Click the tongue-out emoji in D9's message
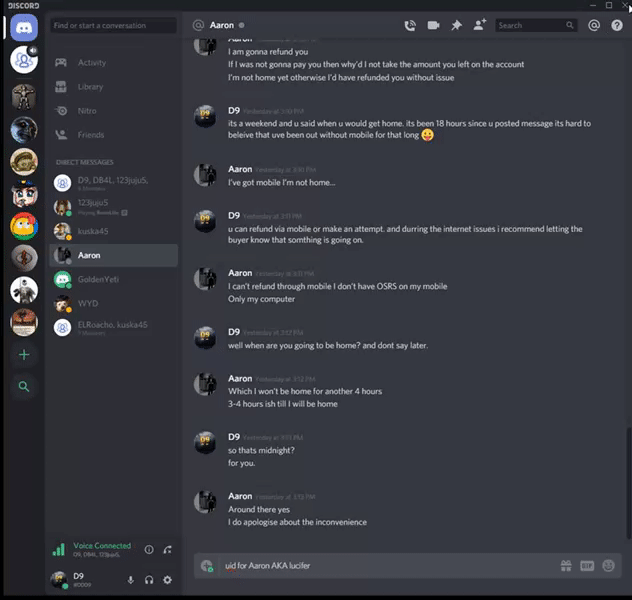632x600 pixels. [427, 135]
